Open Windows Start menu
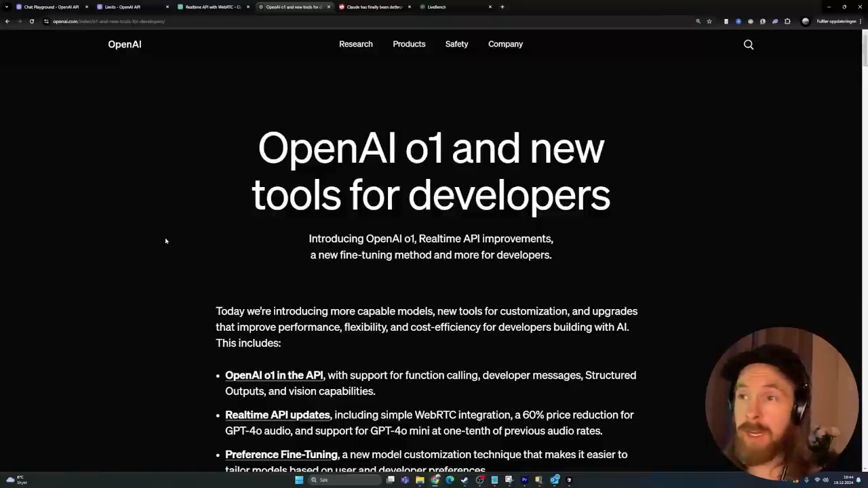 tap(299, 480)
